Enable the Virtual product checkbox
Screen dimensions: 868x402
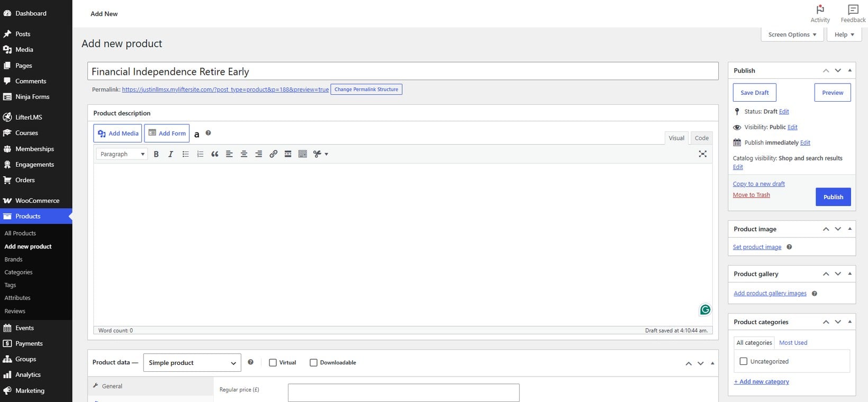click(273, 363)
